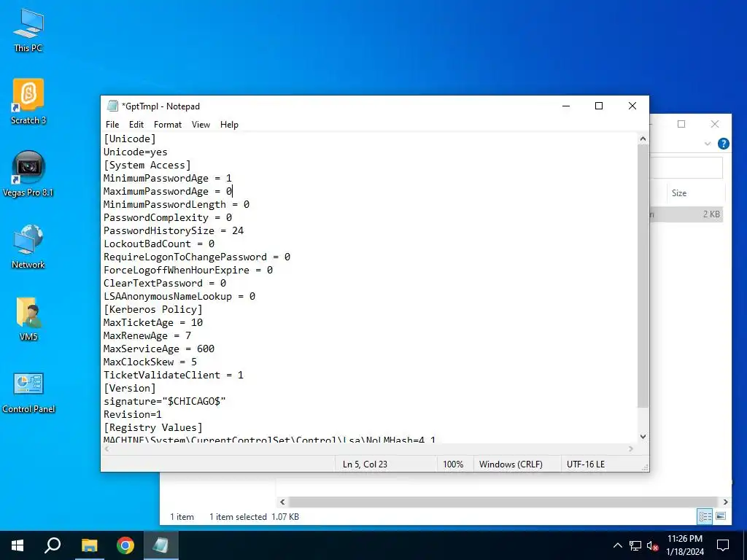
Task: Expand the Explorer ribbon chevron
Action: click(x=708, y=144)
